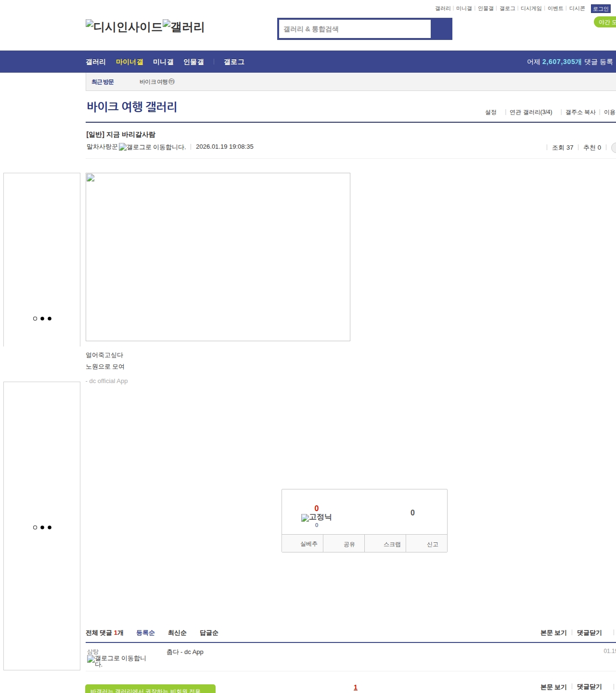Expand the 연관 갤러리(3/4) list
Image resolution: width=616 pixels, height=693 pixels.
530,112
